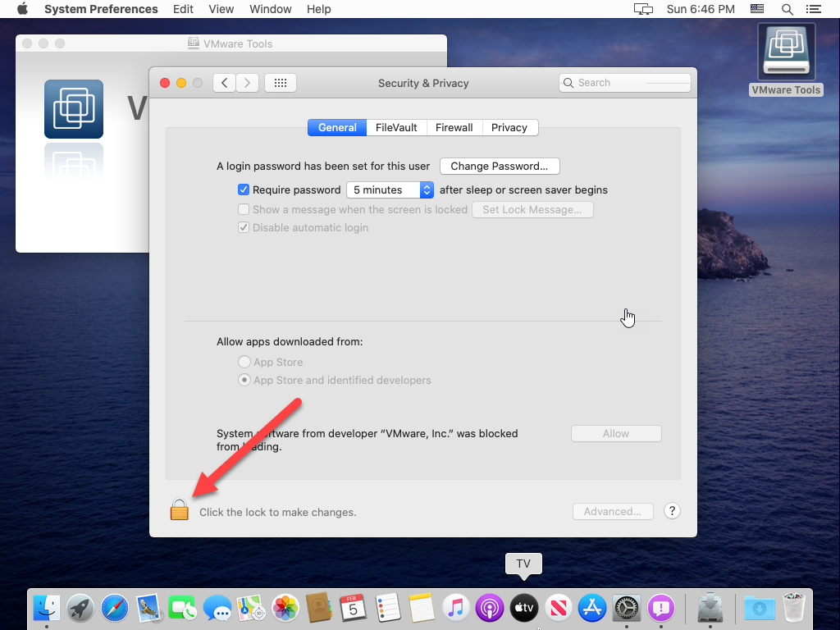Switch to the FileVault tab
This screenshot has height=630, width=840.
tap(396, 127)
